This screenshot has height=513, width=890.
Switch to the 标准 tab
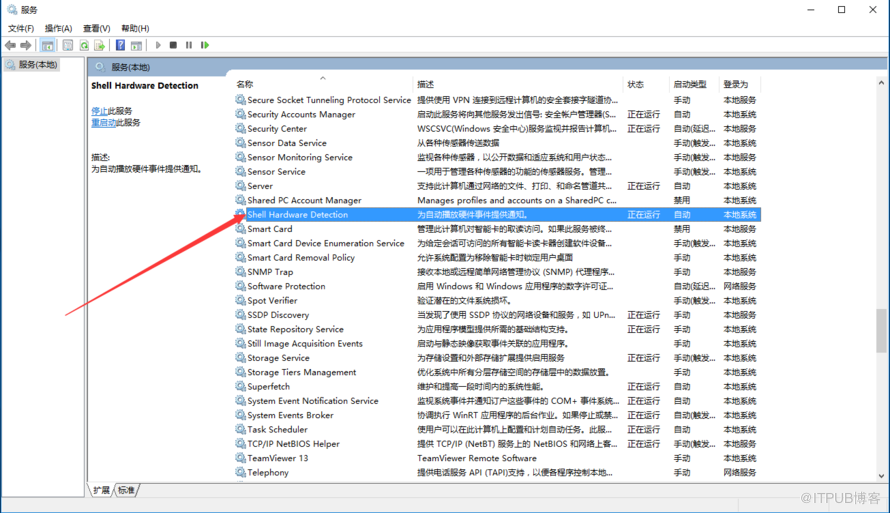(126, 490)
